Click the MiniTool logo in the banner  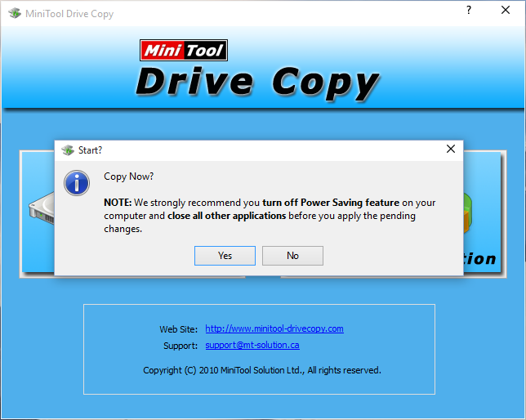point(184,51)
